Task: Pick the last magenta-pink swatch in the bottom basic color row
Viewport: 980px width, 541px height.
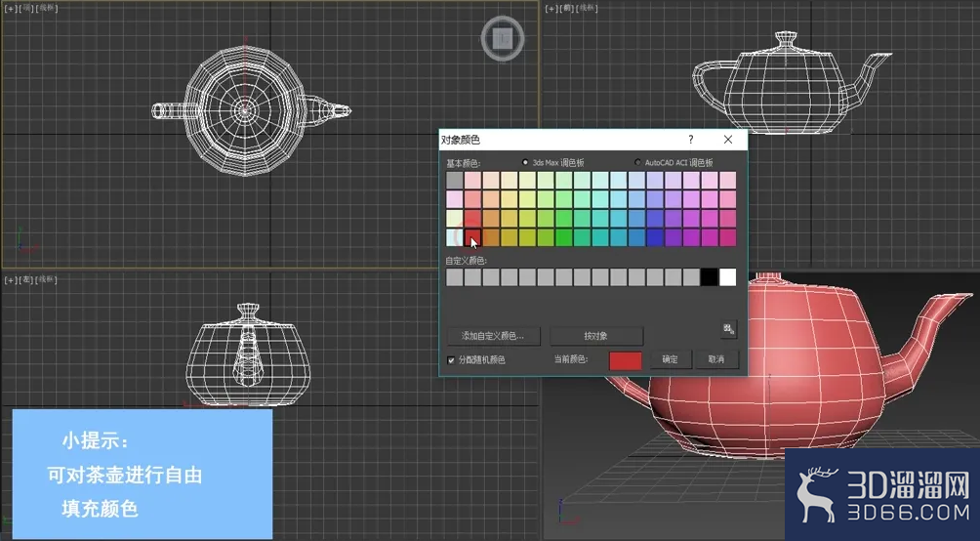Action: [727, 237]
